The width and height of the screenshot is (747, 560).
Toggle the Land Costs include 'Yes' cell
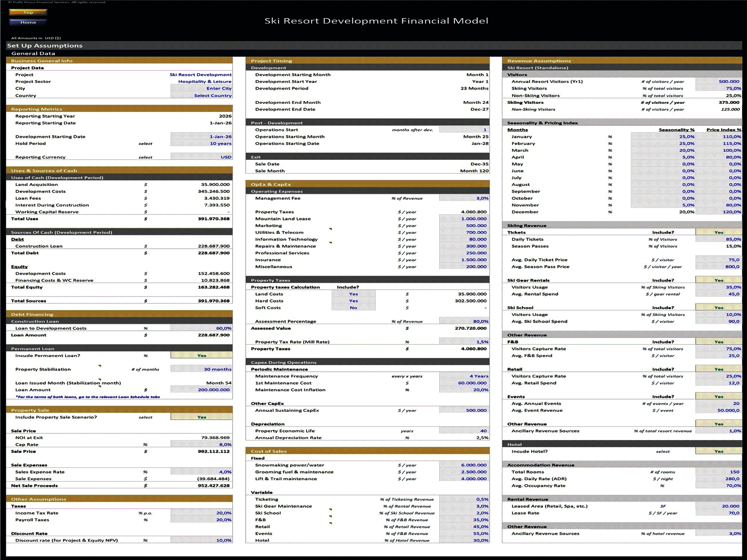(x=353, y=294)
